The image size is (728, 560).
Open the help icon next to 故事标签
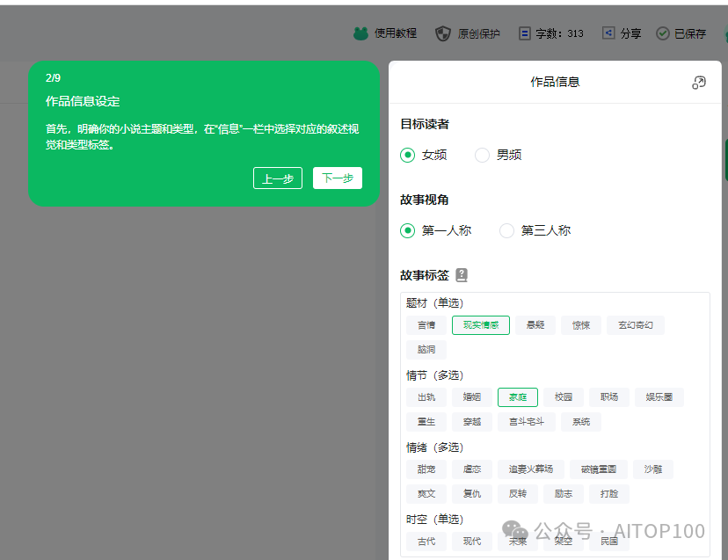point(462,274)
